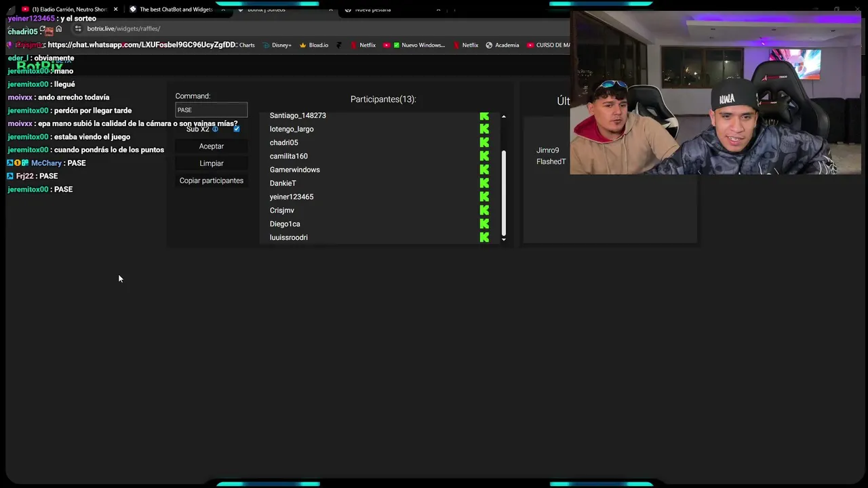The height and width of the screenshot is (488, 868).
Task: Click the botrix.live address bar URL
Action: (123, 29)
